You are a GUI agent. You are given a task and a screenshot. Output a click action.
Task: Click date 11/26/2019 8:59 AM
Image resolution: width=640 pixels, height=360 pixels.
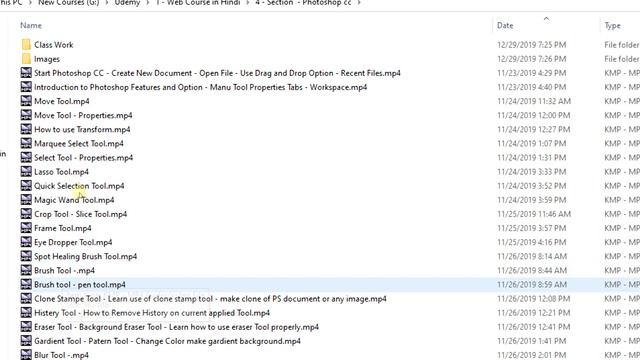[532, 284]
